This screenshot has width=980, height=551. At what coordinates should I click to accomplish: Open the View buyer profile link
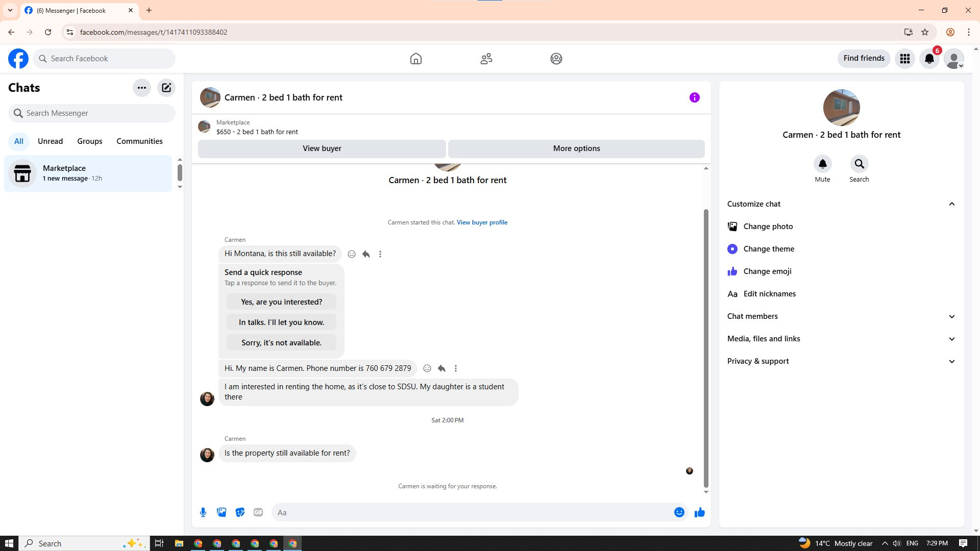[482, 222]
